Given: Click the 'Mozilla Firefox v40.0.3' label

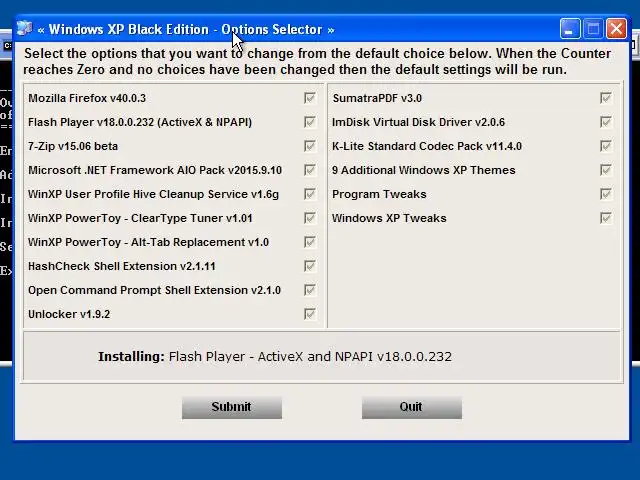Looking at the screenshot, I should 87,98.
